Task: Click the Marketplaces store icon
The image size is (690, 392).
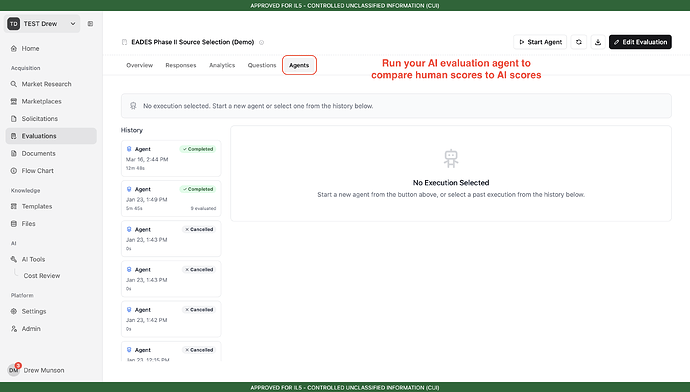Action: click(14, 101)
